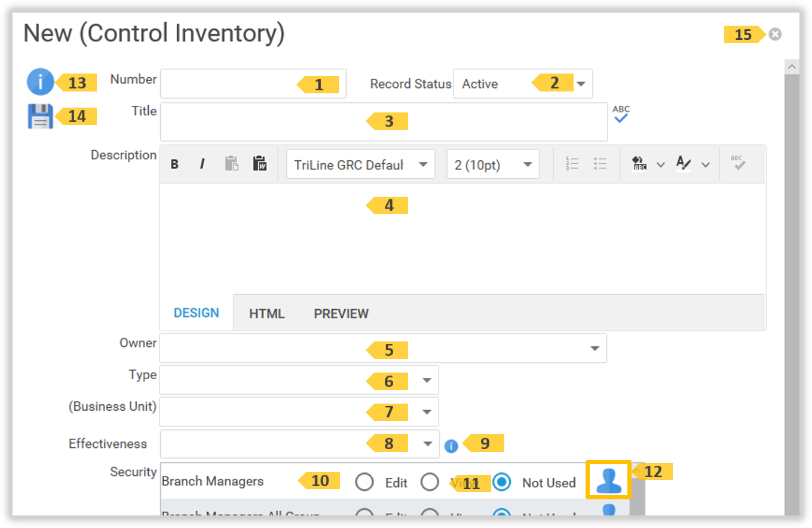The height and width of the screenshot is (528, 812).
Task: Switch to the HTML tab
Action: pyautogui.click(x=266, y=313)
